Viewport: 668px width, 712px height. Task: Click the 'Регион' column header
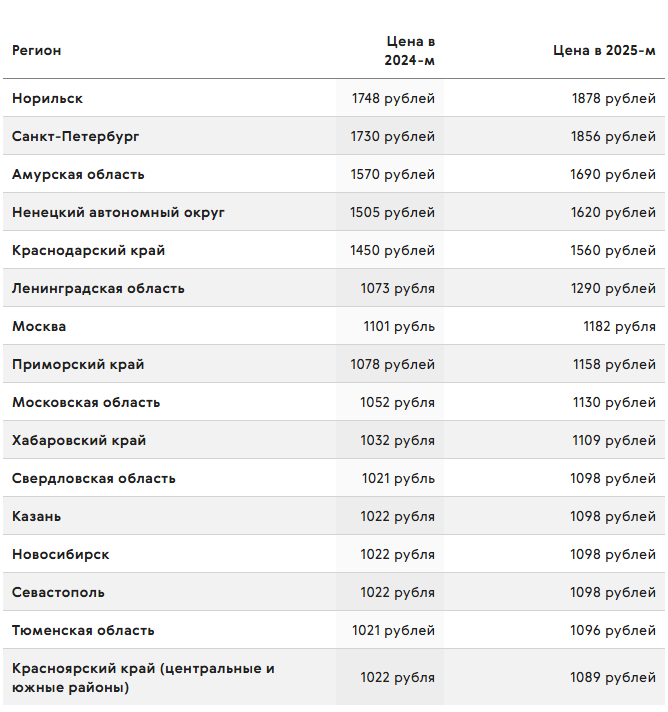pos(36,50)
